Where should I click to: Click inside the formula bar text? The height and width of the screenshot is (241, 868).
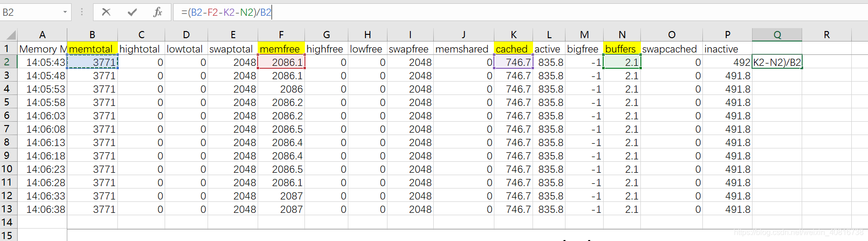coord(520,12)
